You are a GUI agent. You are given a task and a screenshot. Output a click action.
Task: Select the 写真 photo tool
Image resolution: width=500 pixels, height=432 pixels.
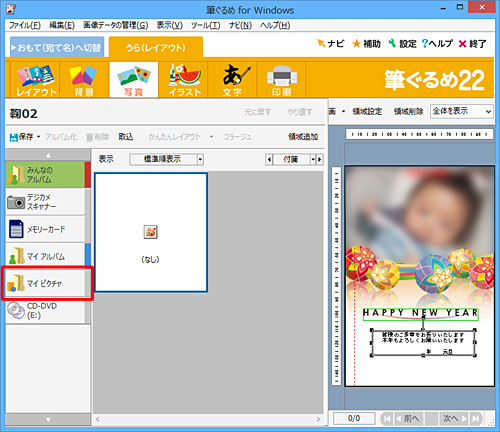pos(133,80)
